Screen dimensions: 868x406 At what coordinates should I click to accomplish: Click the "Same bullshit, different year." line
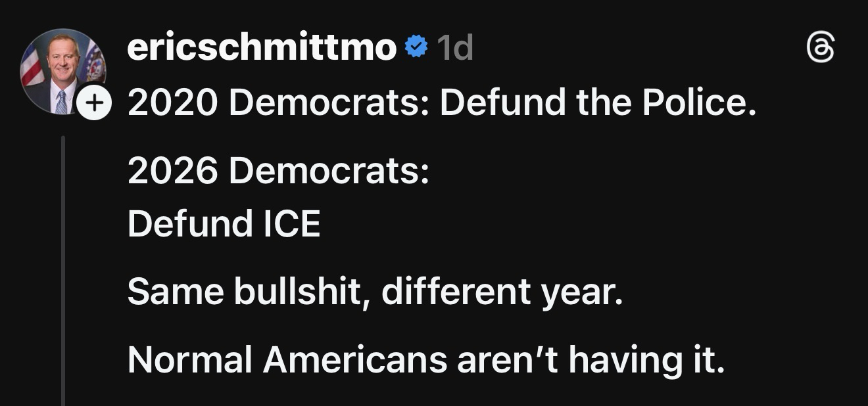pos(374,291)
